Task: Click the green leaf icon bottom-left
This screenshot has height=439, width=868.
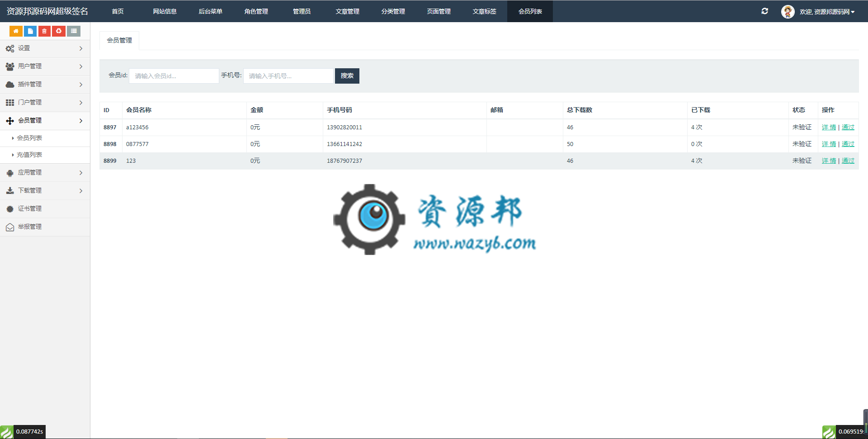Action: coord(7,432)
